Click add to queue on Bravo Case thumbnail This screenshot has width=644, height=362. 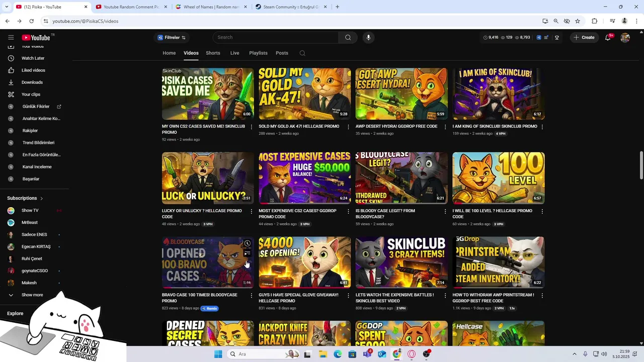point(247,253)
